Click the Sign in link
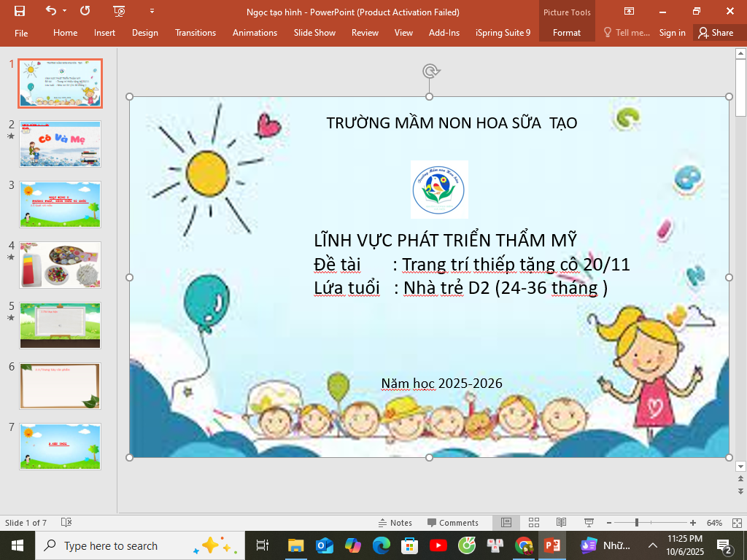The width and height of the screenshot is (747, 560). click(672, 33)
